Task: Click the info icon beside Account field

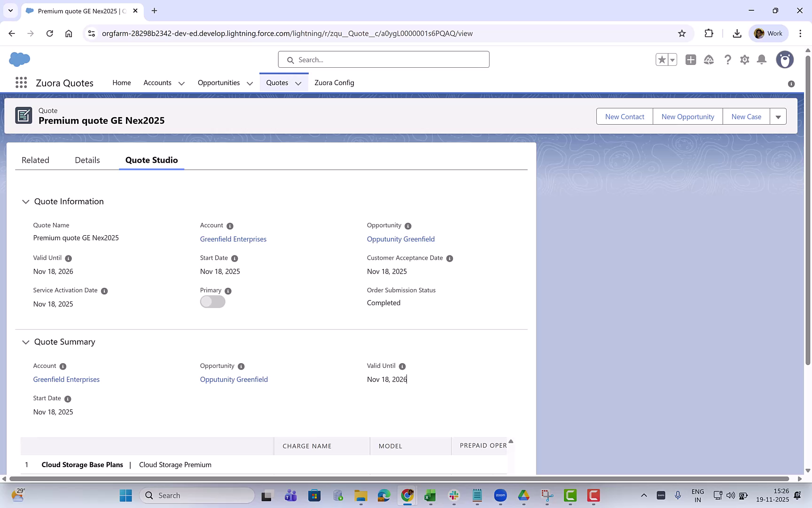Action: [x=230, y=226]
